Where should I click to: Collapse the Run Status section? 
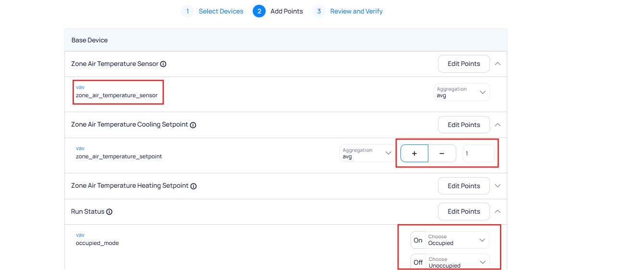(498, 211)
